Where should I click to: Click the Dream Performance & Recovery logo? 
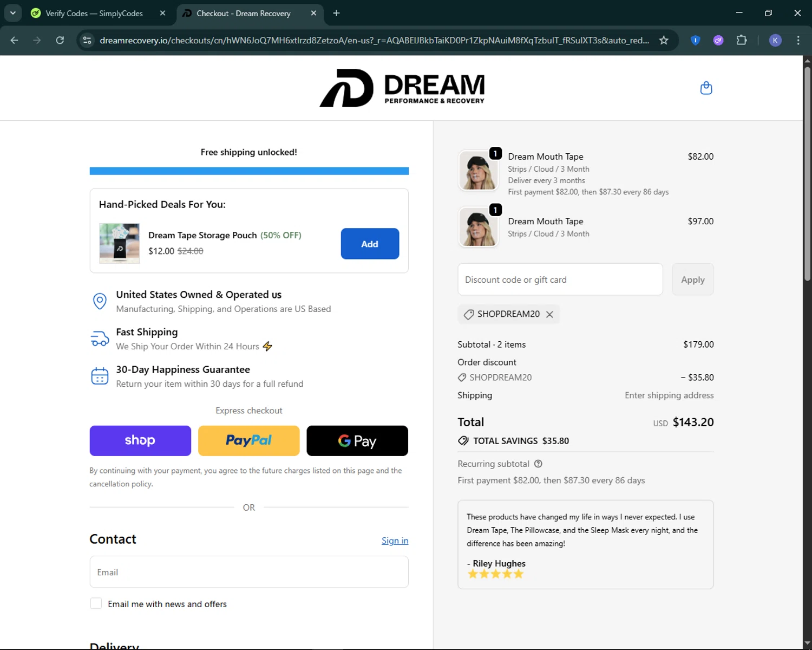pyautogui.click(x=402, y=88)
